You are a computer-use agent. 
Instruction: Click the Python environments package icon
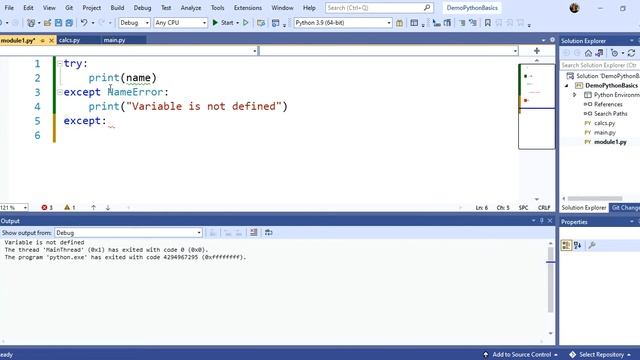click(x=399, y=23)
